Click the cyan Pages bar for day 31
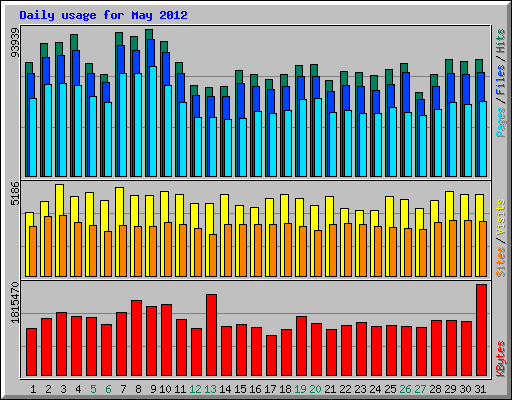The image size is (512, 400). (483, 139)
